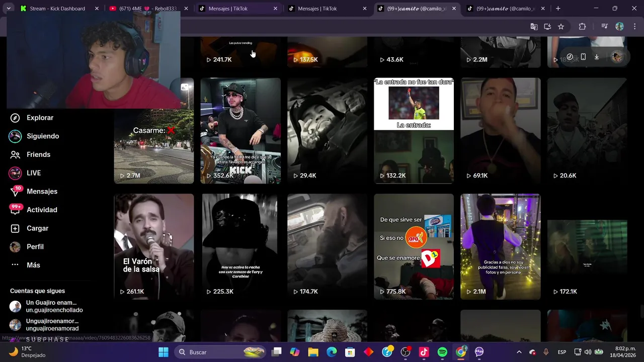The image size is (644, 362).
Task: Click the Windows Start button
Action: point(164,352)
